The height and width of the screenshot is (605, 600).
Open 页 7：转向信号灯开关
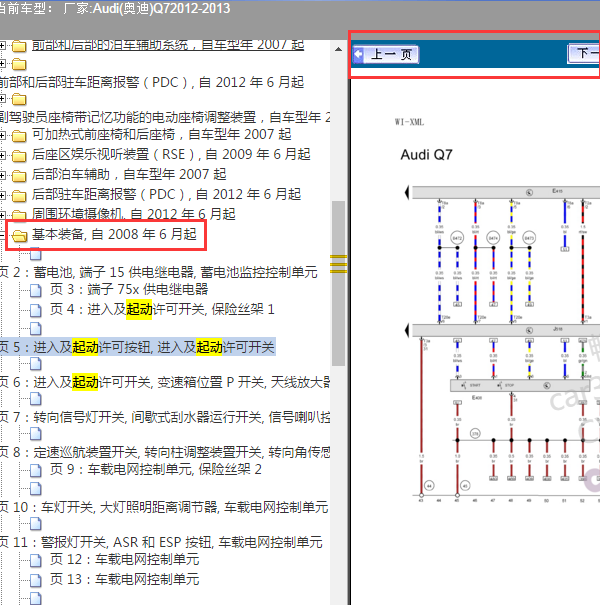pos(165,417)
